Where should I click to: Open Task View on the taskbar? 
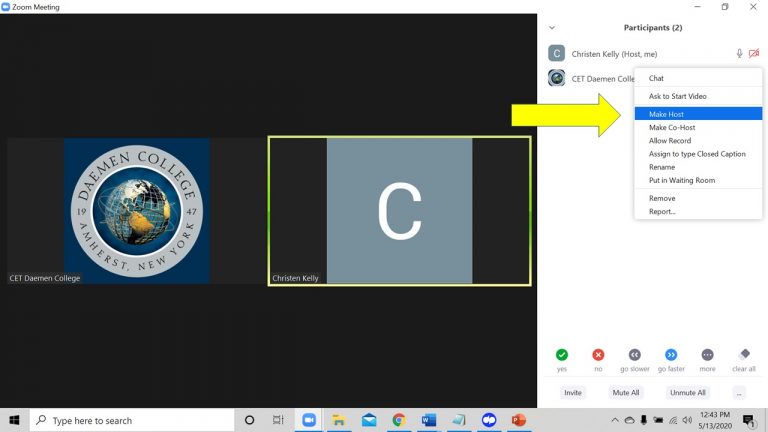tap(278, 420)
